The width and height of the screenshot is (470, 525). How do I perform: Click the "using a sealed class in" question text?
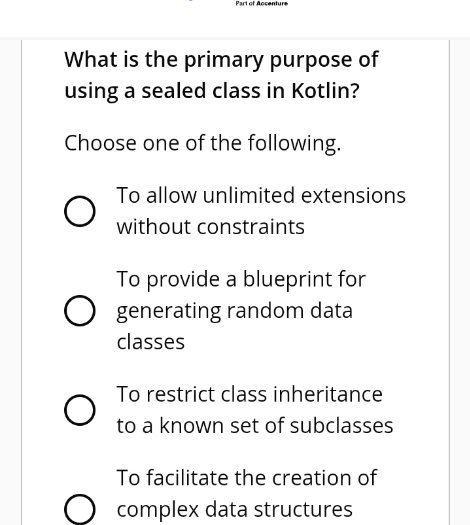(x=175, y=92)
